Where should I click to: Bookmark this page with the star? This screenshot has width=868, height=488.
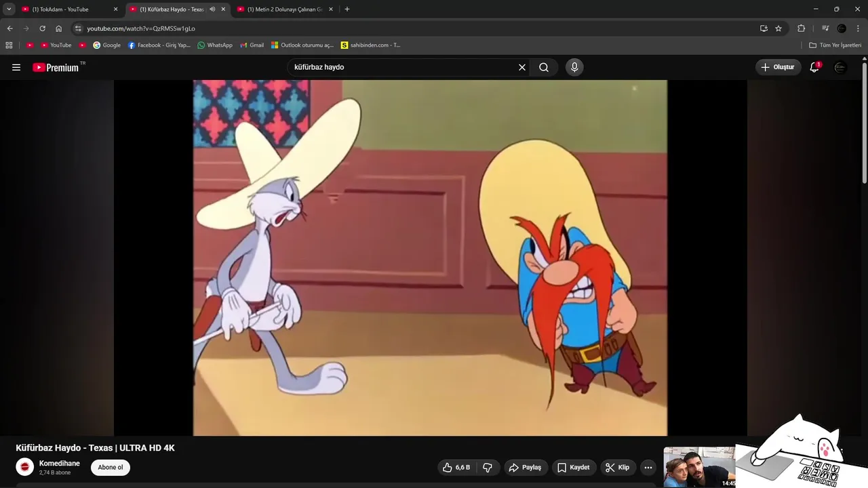(x=778, y=28)
